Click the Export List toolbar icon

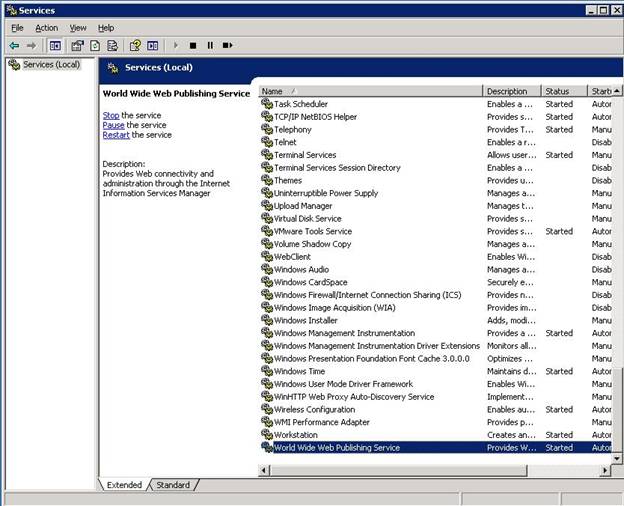coord(113,46)
